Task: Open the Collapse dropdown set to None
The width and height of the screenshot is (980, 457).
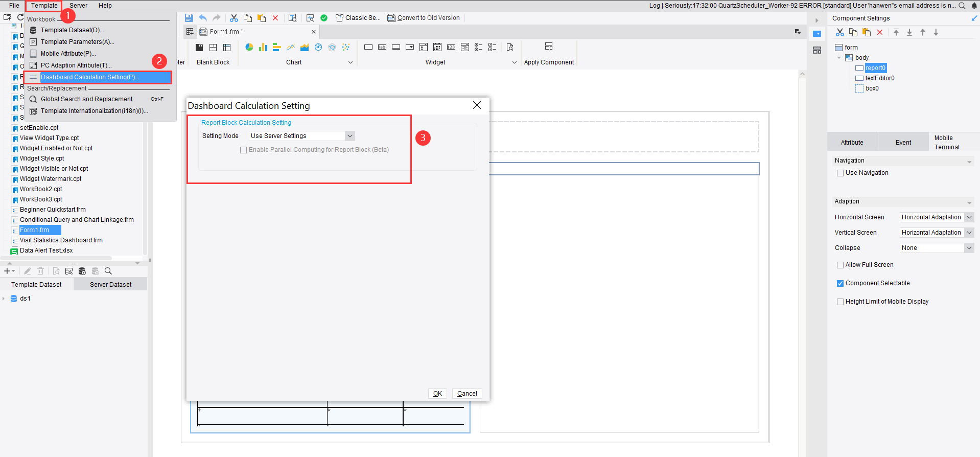Action: tap(937, 248)
